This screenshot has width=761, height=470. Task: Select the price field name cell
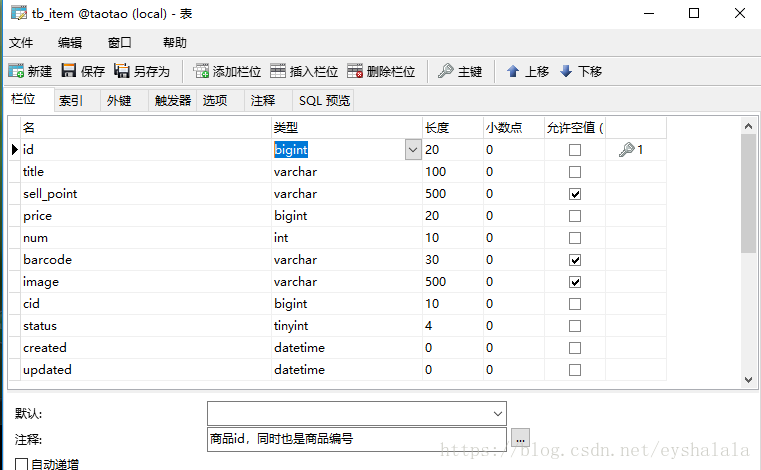pyautogui.click(x=146, y=216)
